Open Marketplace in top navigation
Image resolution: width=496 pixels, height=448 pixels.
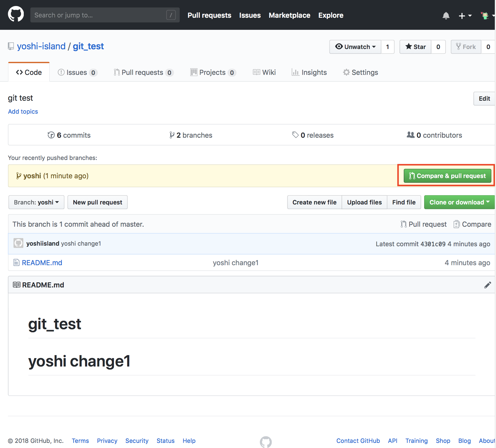click(289, 15)
